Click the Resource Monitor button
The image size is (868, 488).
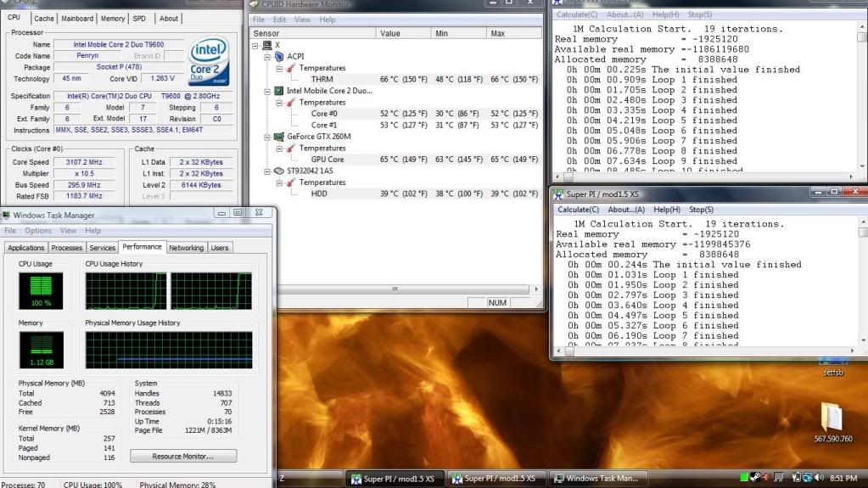[x=183, y=456]
